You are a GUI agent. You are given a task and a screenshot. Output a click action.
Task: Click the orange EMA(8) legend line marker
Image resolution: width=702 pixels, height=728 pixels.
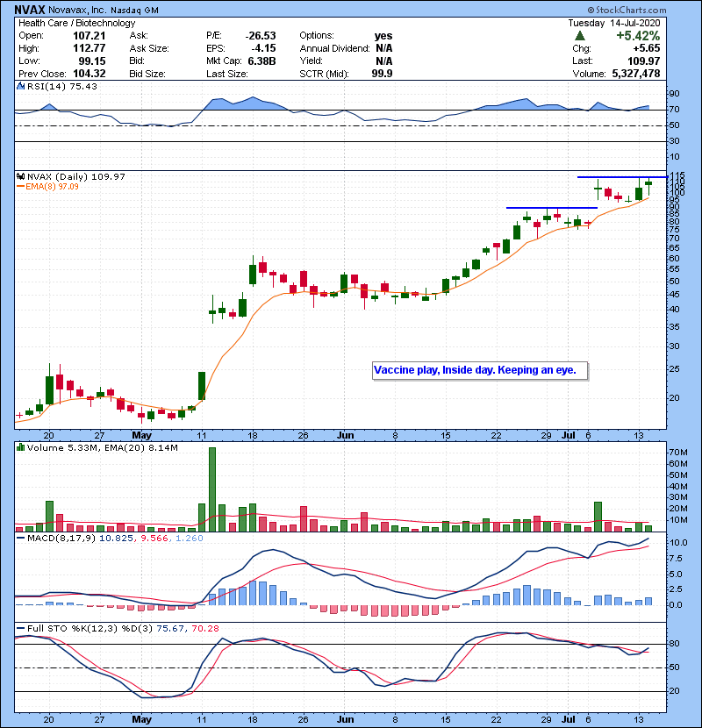click(x=20, y=187)
